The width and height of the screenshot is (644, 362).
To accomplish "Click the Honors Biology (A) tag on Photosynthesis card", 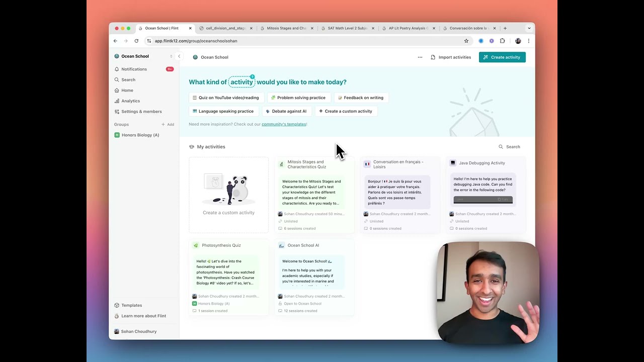I will pos(211,304).
